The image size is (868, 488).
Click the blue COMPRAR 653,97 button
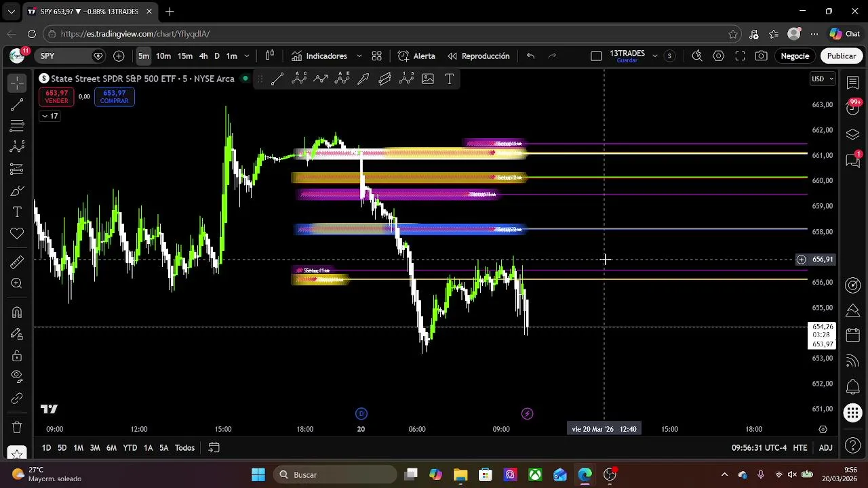point(114,97)
